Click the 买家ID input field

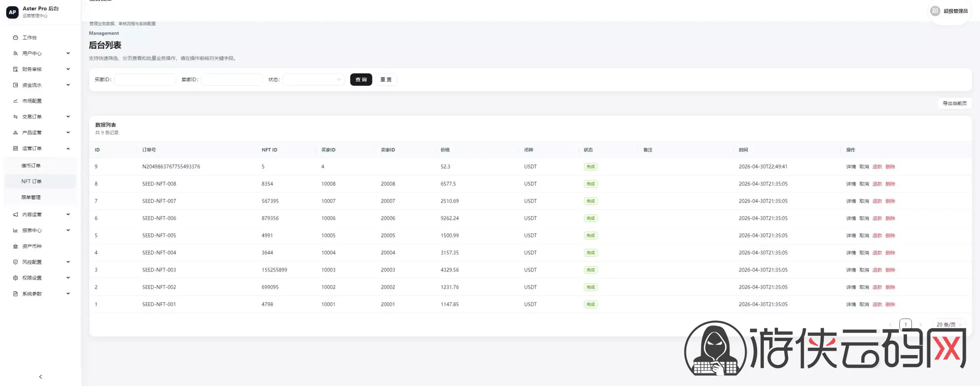pyautogui.click(x=145, y=80)
